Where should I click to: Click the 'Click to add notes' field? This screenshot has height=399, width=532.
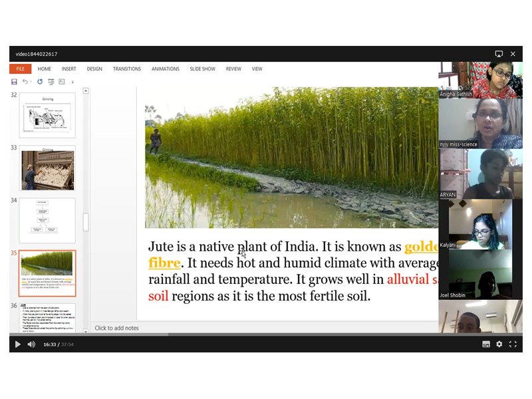117,328
